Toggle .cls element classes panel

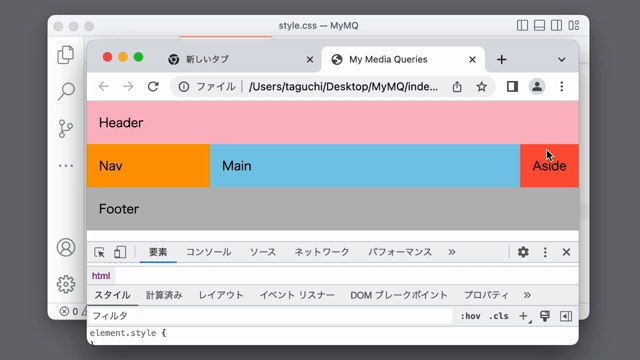point(499,316)
